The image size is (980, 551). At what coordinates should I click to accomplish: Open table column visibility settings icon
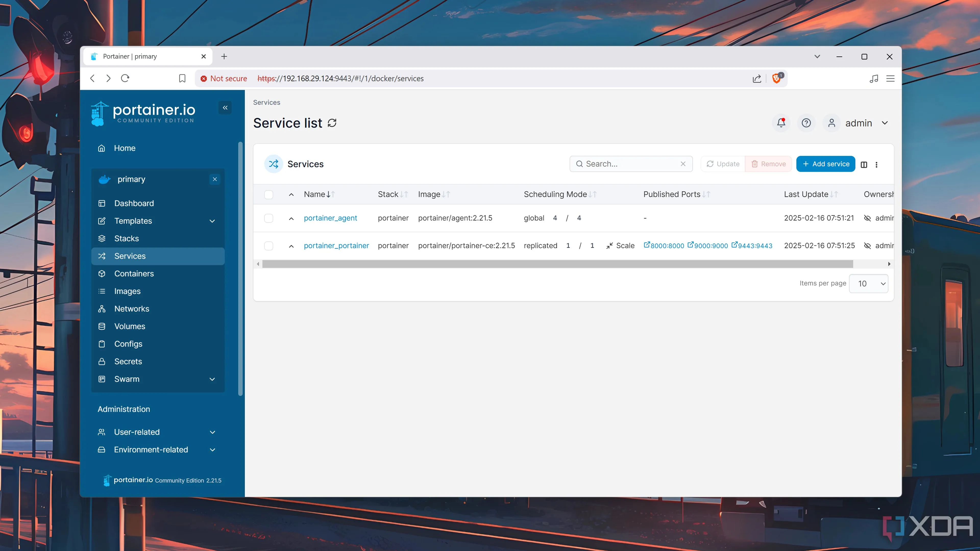tap(864, 164)
